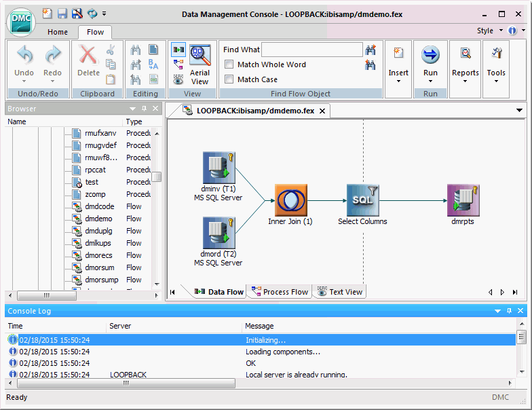
Task: Click the Find Next binoculars icon in Editing
Action: [x=136, y=64]
